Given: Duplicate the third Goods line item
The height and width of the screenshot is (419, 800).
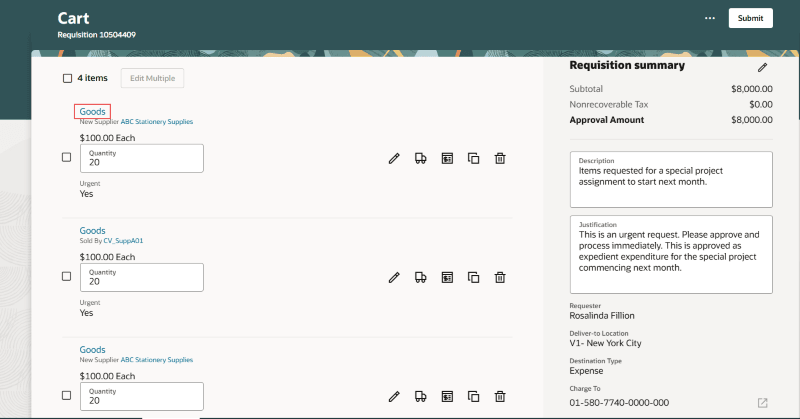Looking at the screenshot, I should coord(473,397).
